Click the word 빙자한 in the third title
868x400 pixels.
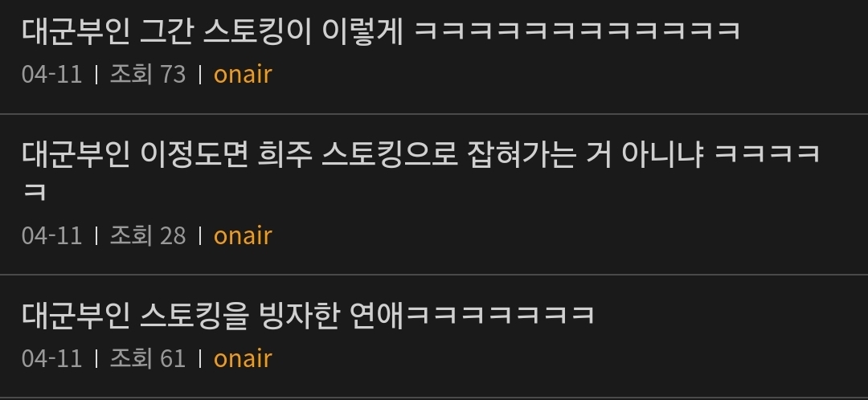click(298, 316)
